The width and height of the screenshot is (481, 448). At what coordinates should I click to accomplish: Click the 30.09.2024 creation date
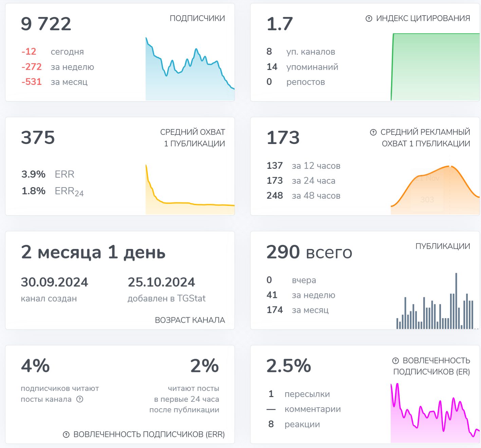[x=55, y=282]
